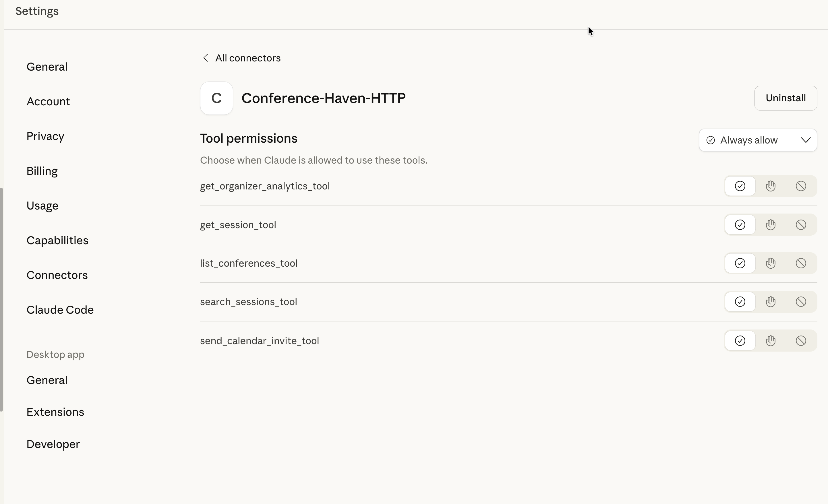
Task: Set get_session_tool to ask each time
Action: pos(771,224)
